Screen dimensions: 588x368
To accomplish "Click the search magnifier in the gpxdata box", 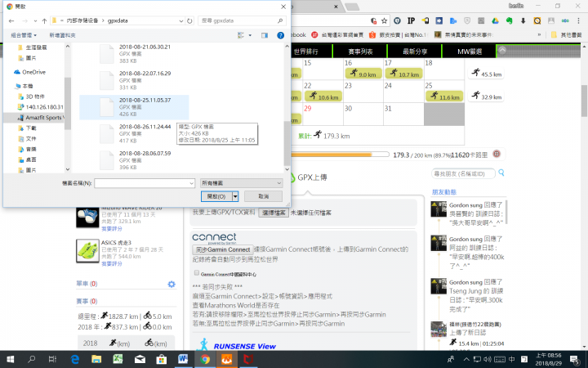I will [x=280, y=20].
